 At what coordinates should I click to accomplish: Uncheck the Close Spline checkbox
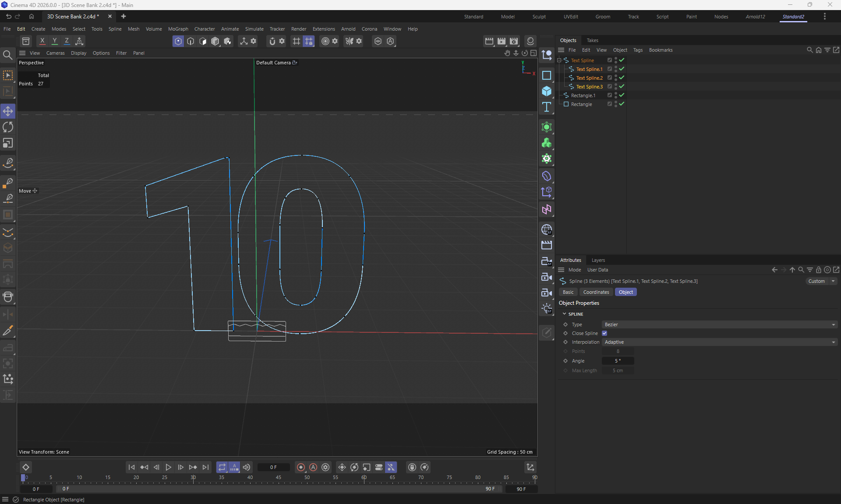(x=604, y=333)
